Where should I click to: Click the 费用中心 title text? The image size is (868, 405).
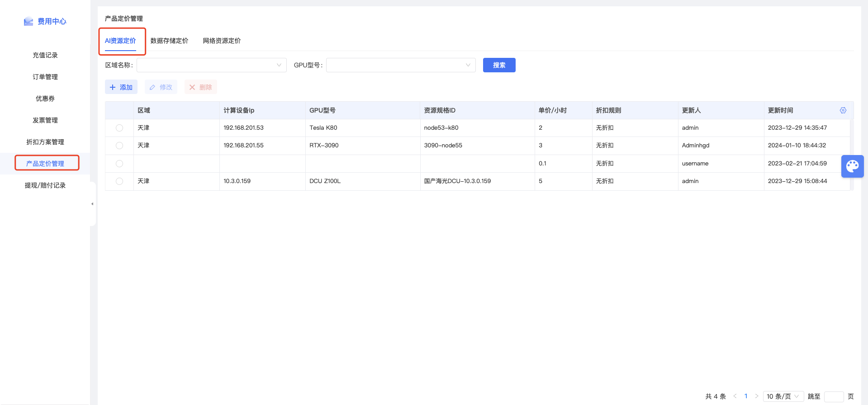tap(52, 21)
